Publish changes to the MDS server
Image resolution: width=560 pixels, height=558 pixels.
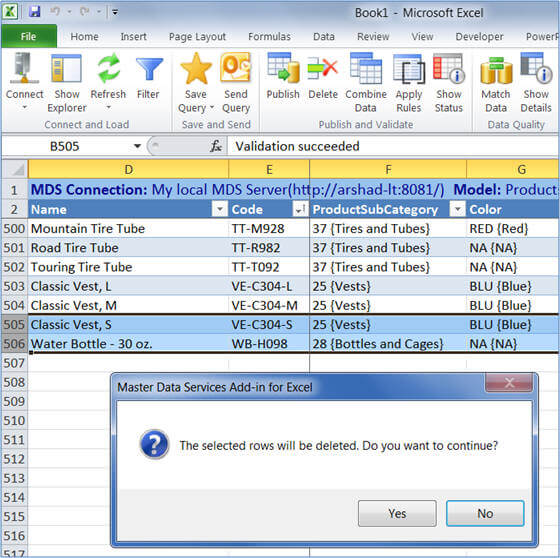click(x=283, y=76)
